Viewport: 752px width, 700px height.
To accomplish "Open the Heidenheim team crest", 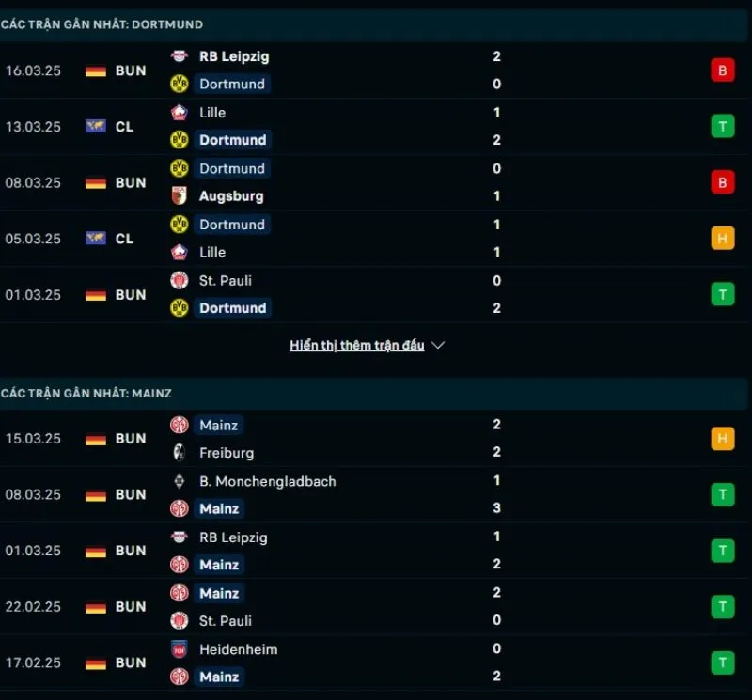I will (178, 648).
